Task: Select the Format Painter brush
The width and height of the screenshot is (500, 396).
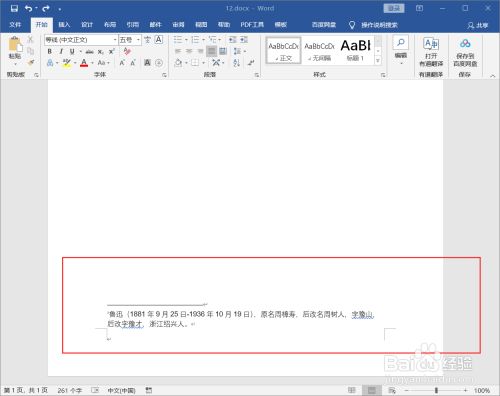Action: tap(30, 62)
